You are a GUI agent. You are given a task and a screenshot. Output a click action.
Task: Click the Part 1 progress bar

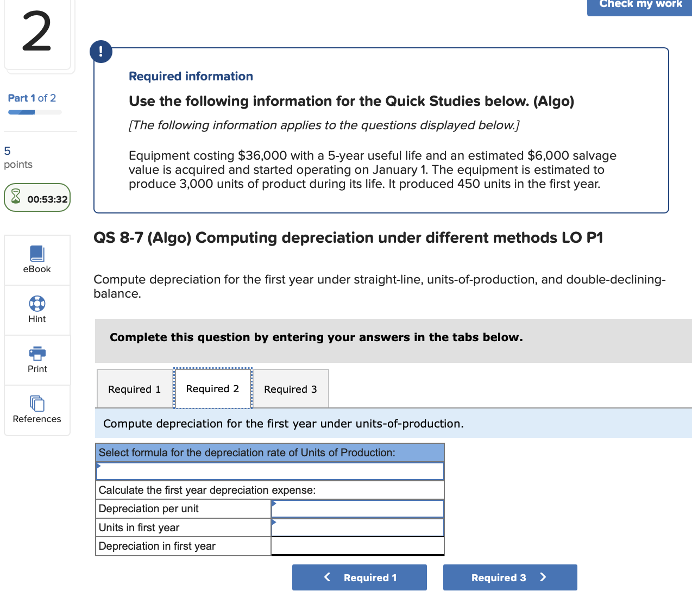pos(34,112)
